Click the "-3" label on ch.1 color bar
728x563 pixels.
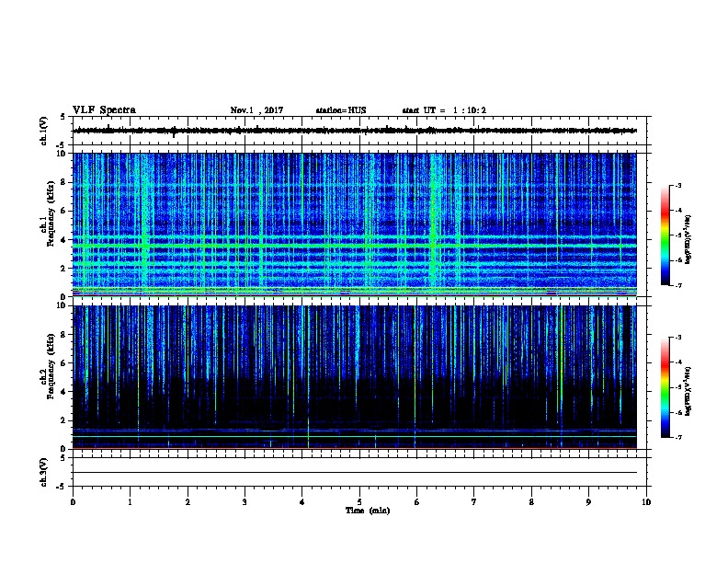[677, 186]
